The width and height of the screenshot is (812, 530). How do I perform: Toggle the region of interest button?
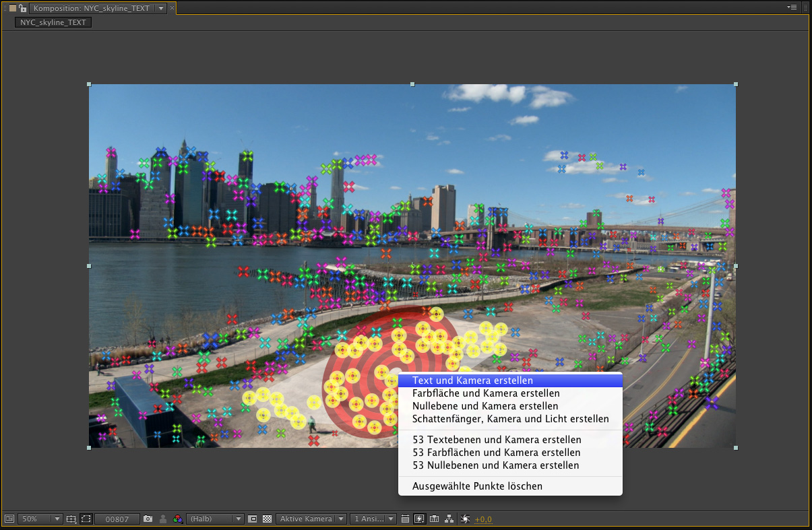click(253, 519)
